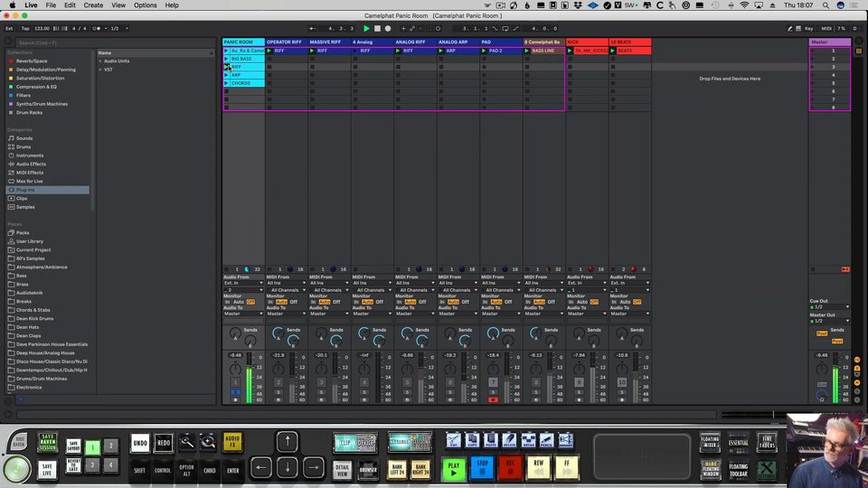Toggle track 1 activator on PANIC ROOM
This screenshot has width=868, height=488.
[235, 382]
